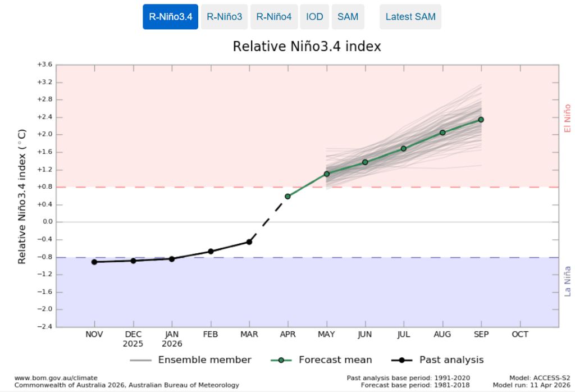
Task: Click the September forecast mean marker
Action: click(481, 120)
